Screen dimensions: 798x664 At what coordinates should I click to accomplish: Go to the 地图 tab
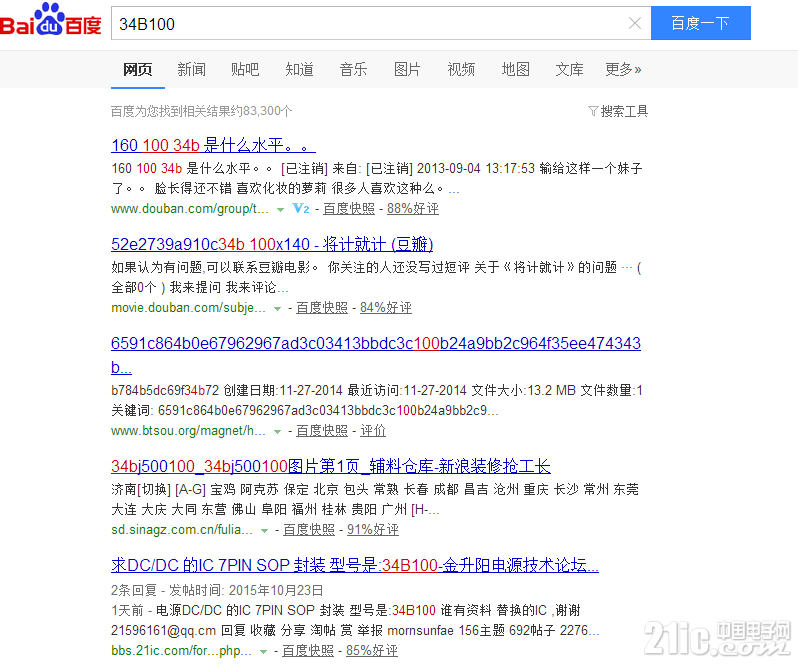click(516, 69)
